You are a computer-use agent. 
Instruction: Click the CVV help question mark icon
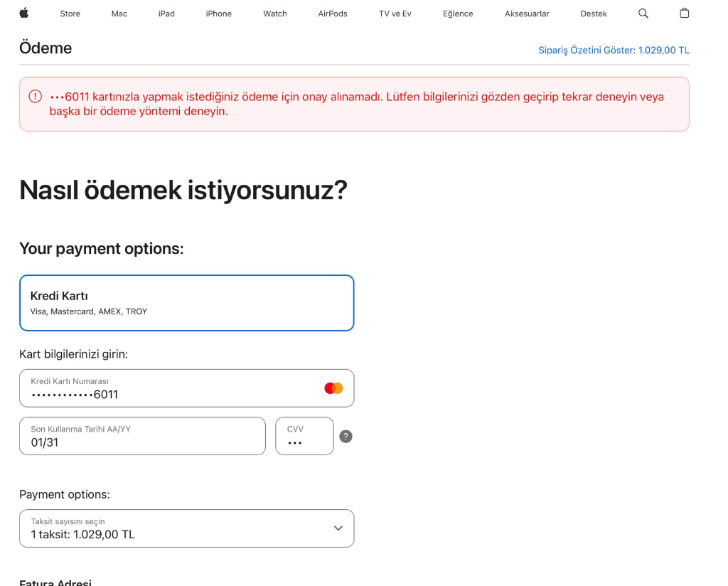tap(346, 436)
